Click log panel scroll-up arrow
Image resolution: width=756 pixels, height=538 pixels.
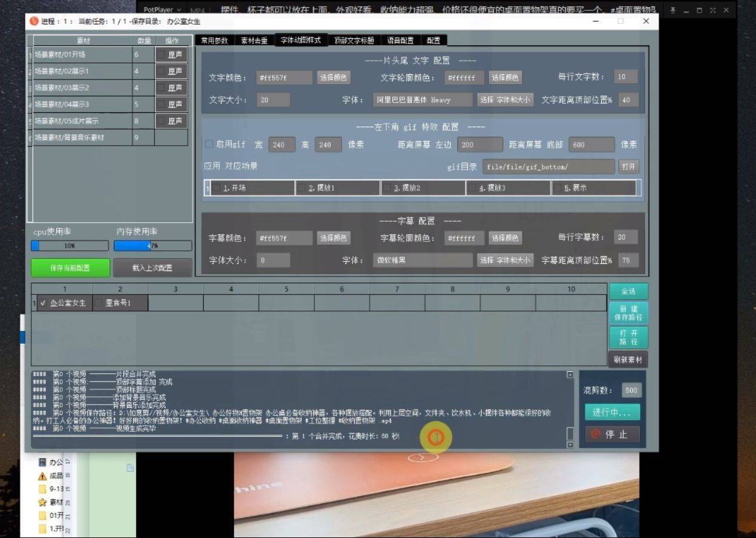click(x=570, y=374)
